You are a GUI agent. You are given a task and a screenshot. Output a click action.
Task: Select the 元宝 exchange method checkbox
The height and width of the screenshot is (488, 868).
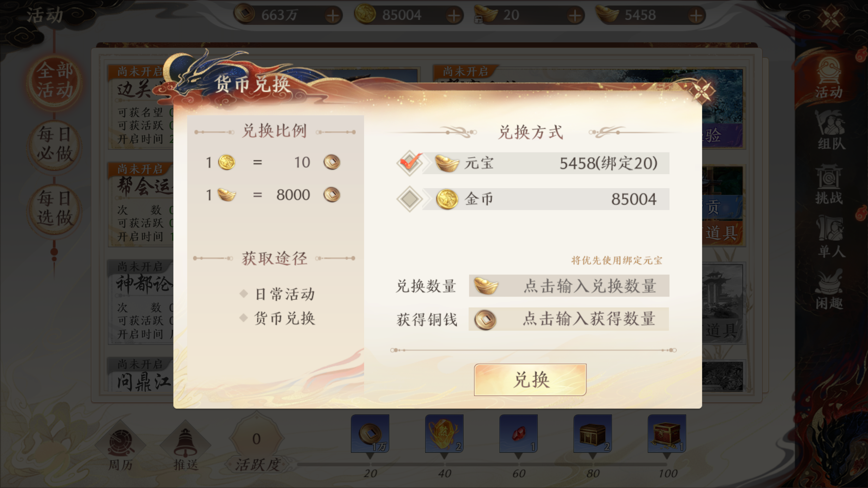pos(410,163)
